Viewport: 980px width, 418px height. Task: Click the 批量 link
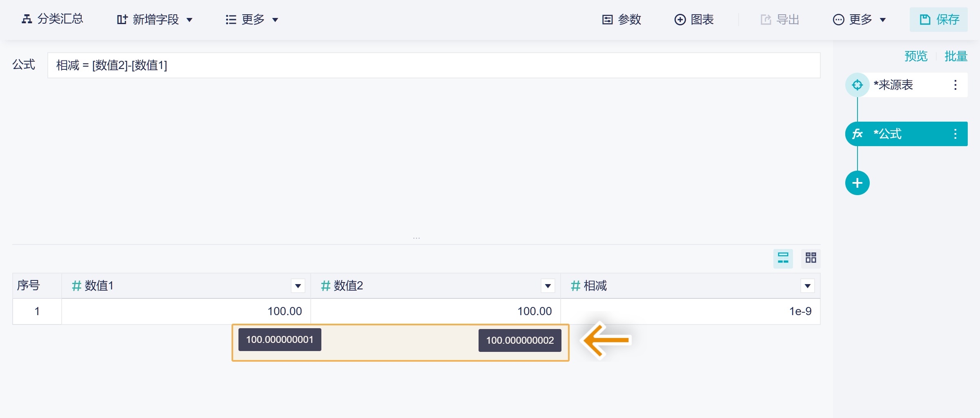[956, 56]
